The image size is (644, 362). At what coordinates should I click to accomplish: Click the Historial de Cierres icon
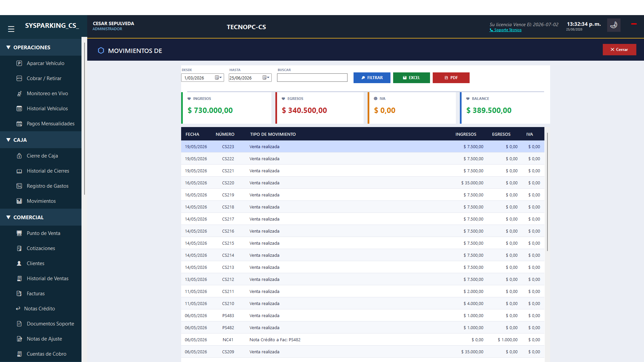coord(19,171)
